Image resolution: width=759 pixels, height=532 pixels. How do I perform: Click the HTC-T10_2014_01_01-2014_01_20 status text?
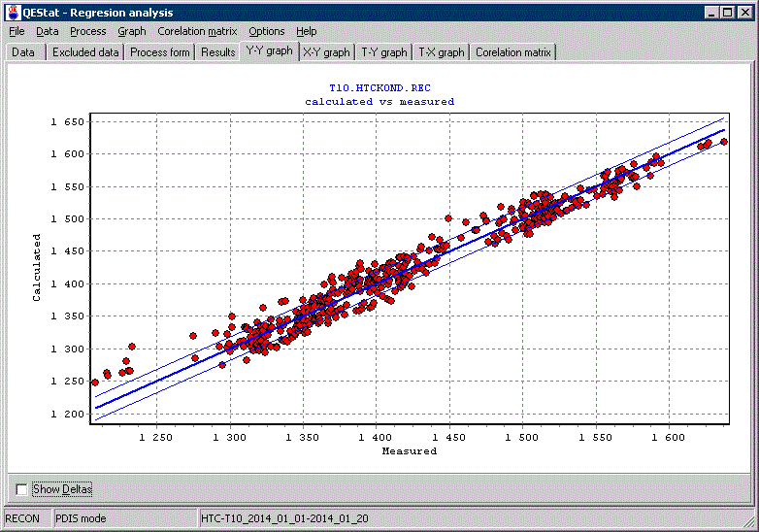(284, 518)
